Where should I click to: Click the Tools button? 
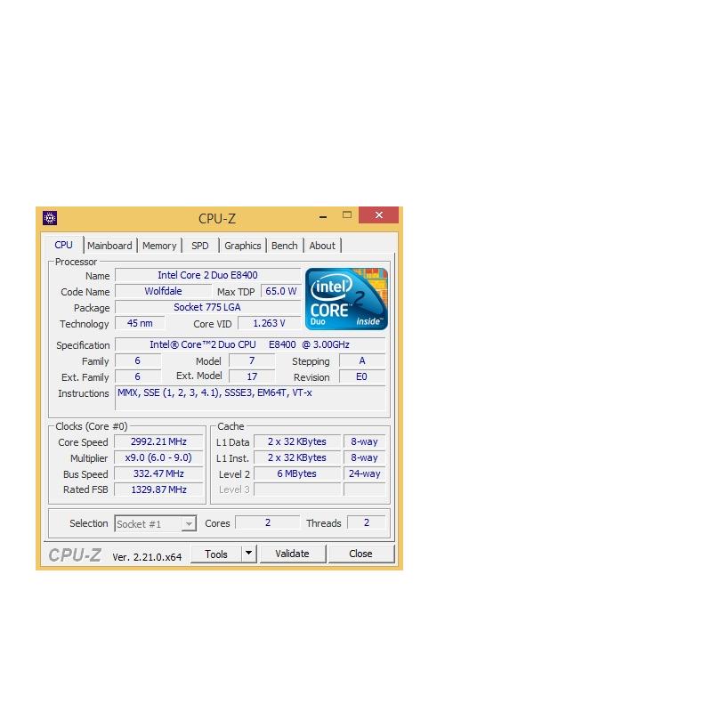click(216, 554)
